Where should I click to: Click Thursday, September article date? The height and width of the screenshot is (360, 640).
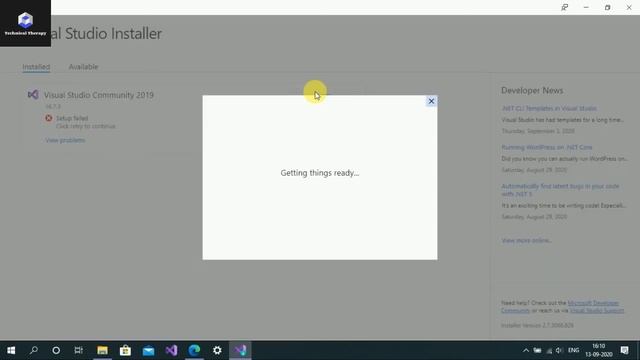tap(538, 131)
